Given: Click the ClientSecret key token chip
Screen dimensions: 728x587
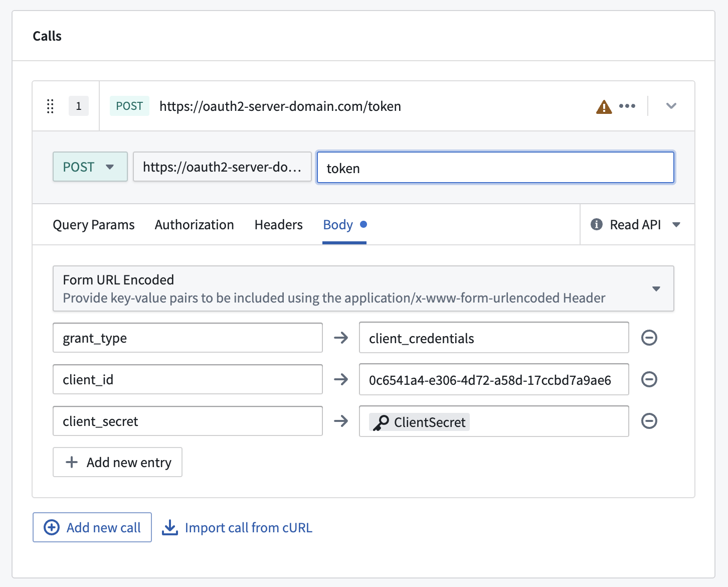Looking at the screenshot, I should tap(419, 422).
